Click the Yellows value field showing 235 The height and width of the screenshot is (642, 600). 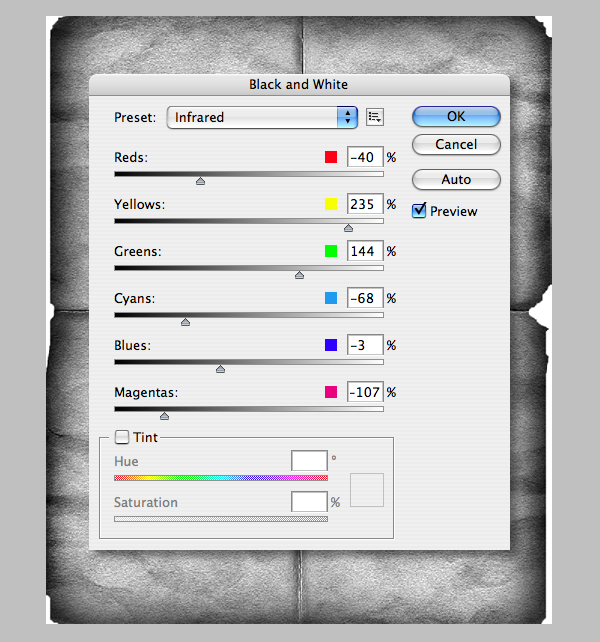(365, 204)
